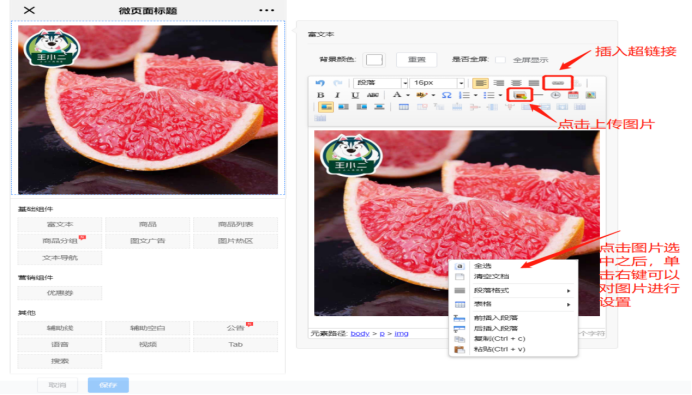
Task: Open the 段落 paragraph format dropdown
Action: [x=380, y=83]
